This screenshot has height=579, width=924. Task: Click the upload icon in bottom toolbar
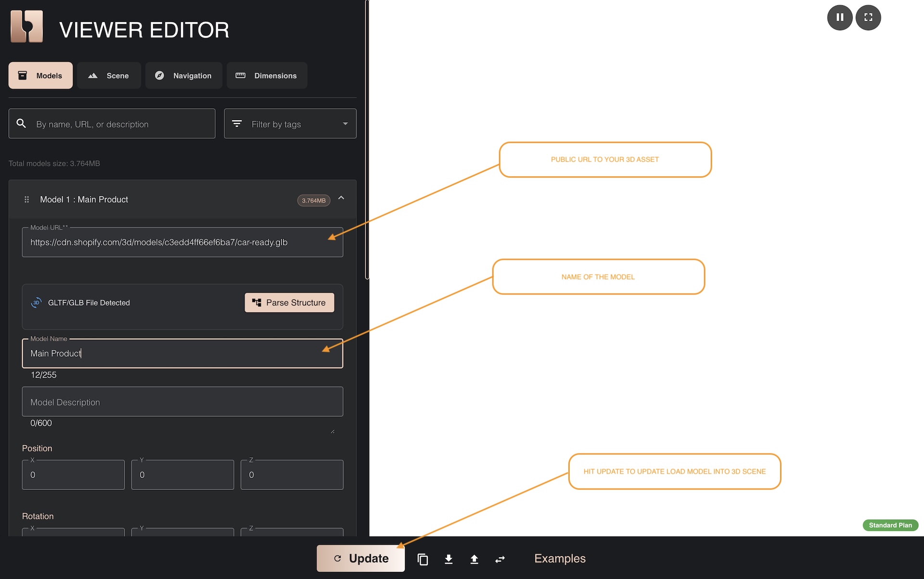(474, 559)
